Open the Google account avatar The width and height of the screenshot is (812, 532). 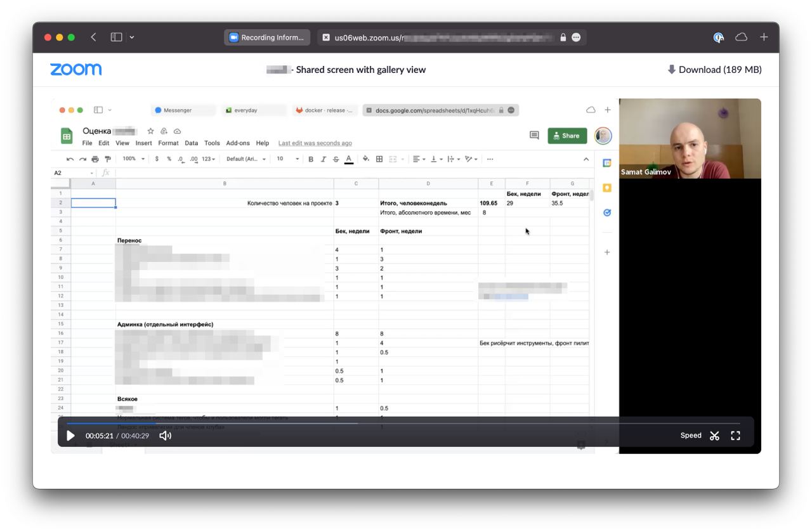[603, 136]
